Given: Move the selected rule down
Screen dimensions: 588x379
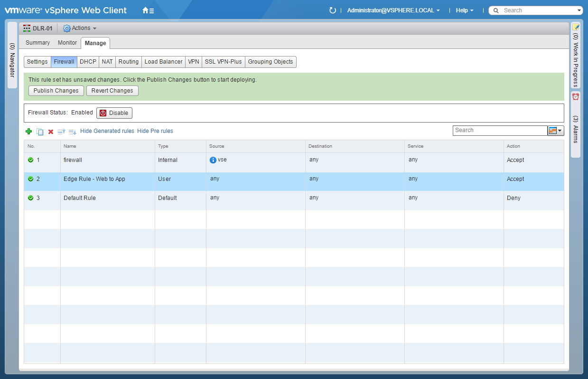Looking at the screenshot, I should point(72,132).
